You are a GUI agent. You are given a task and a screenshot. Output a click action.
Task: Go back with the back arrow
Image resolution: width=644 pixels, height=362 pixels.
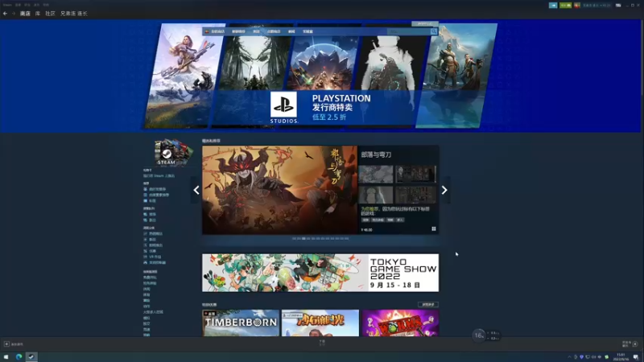point(5,14)
